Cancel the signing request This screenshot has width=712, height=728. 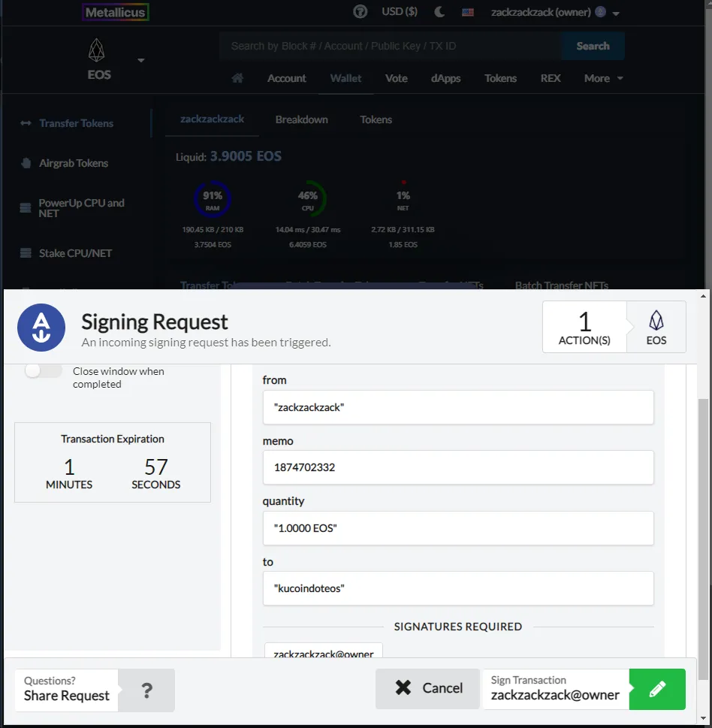[x=427, y=688]
